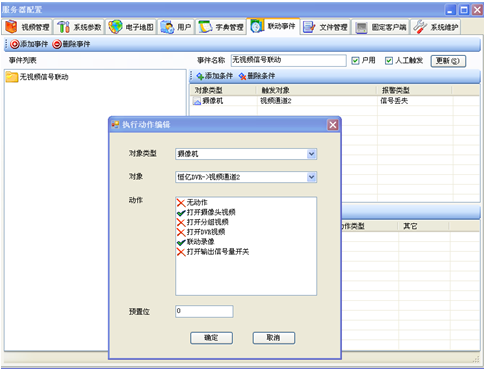Viewport: 484px width, 370px height.
Task: Toggle the 打开DVR视频 action item
Action: coord(201,232)
